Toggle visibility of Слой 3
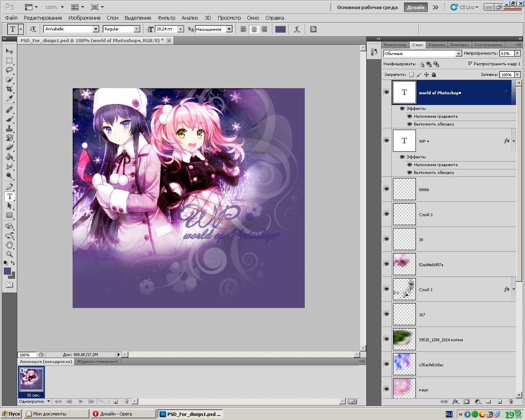This screenshot has height=420, width=525. (x=386, y=214)
